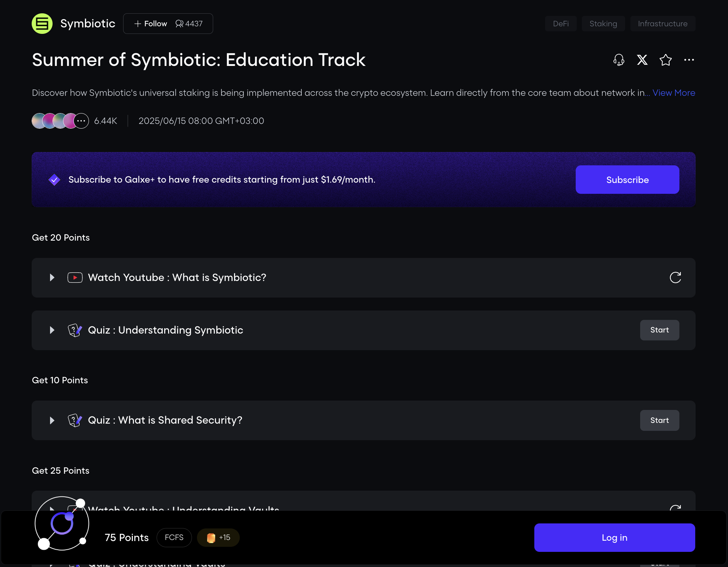
Task: Select the Infrastructure category tag
Action: coord(662,24)
